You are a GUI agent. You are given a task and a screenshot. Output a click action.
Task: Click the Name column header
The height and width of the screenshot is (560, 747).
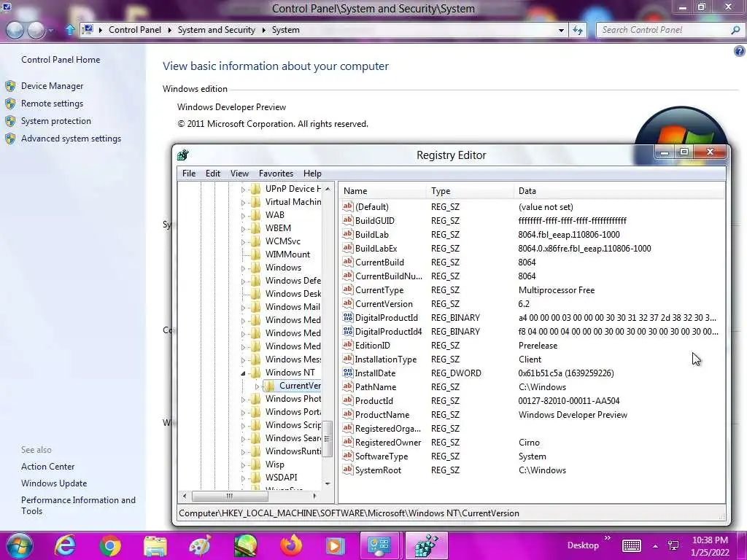(382, 191)
